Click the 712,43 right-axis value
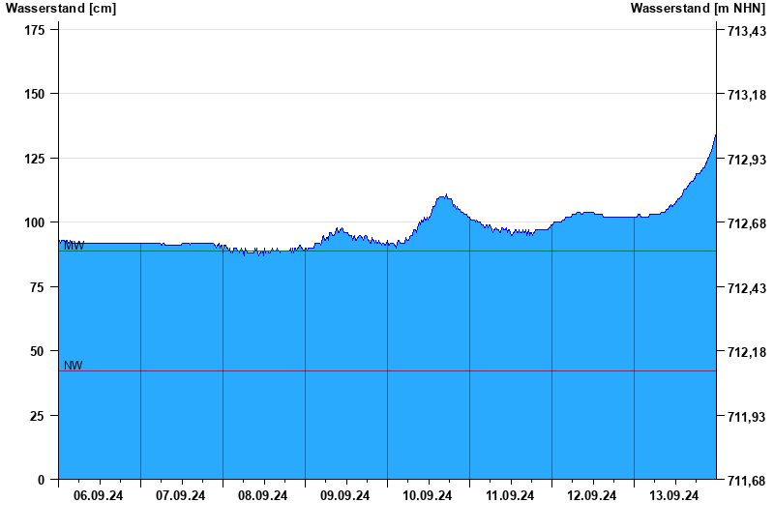This screenshot has height=532, width=774. point(747,287)
